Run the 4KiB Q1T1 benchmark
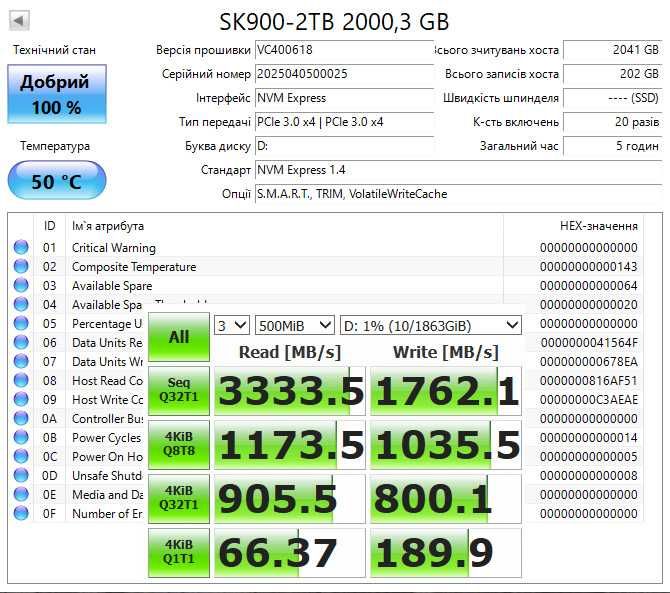 tap(179, 552)
